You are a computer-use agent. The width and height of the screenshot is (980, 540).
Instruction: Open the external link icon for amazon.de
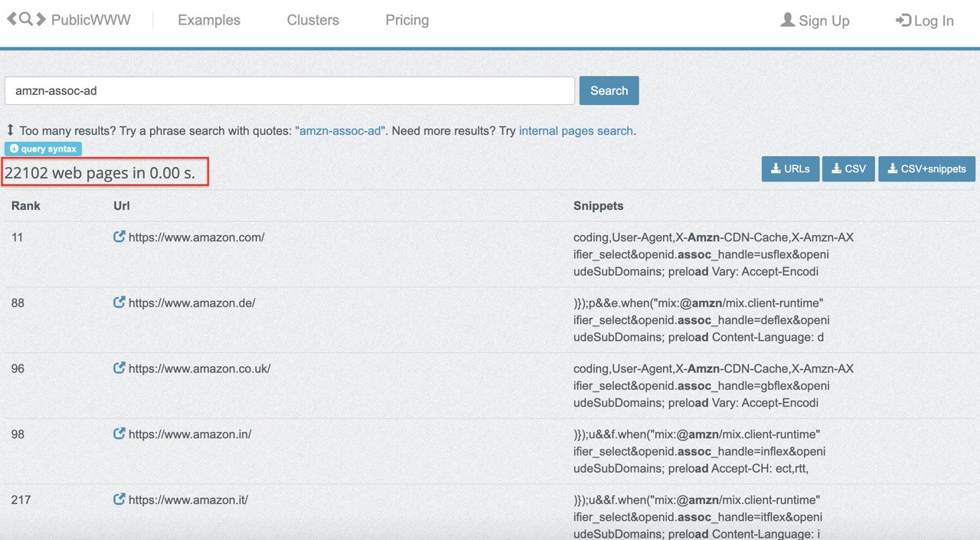(x=119, y=303)
